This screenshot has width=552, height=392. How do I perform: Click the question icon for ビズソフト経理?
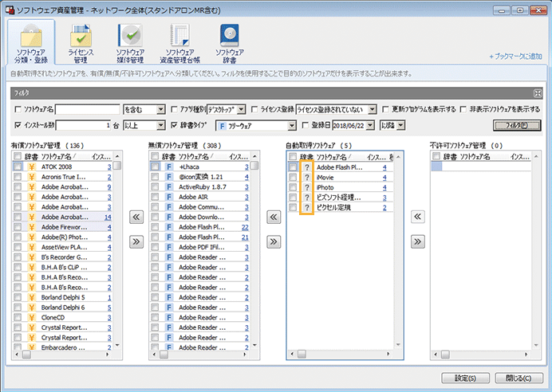307,198
